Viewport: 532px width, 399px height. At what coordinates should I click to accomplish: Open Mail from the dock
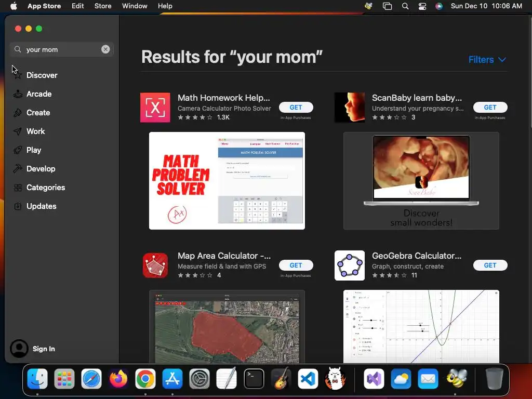tap(428, 379)
